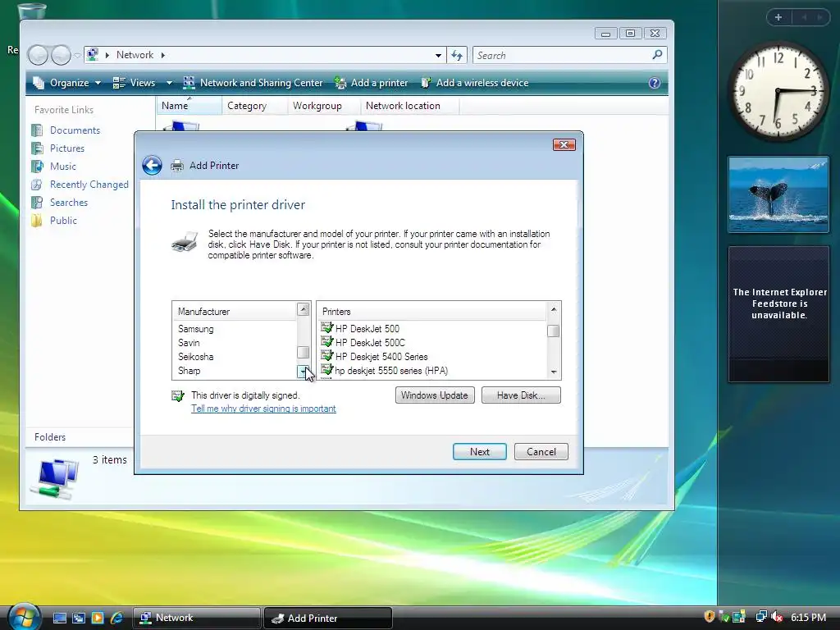Click the Searches folder icon
Viewport: 840px width, 630px height.
37,203
